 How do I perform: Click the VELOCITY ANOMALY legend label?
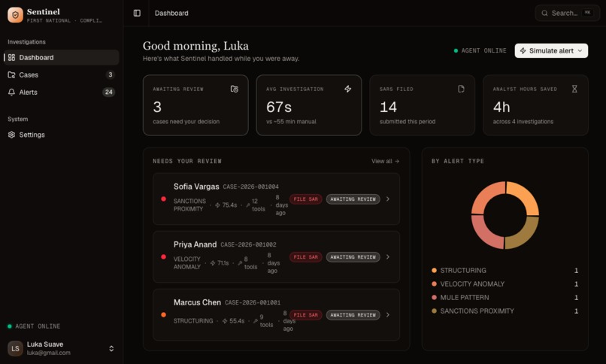(472, 284)
